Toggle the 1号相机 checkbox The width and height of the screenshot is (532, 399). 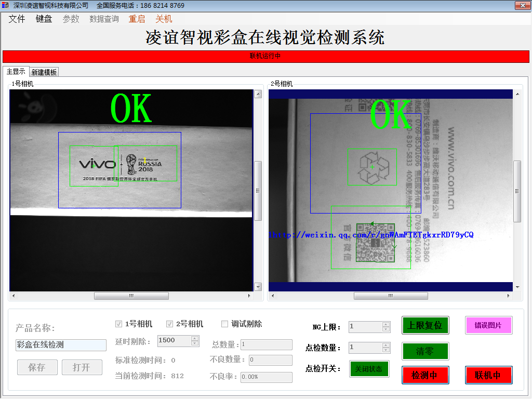tap(118, 324)
